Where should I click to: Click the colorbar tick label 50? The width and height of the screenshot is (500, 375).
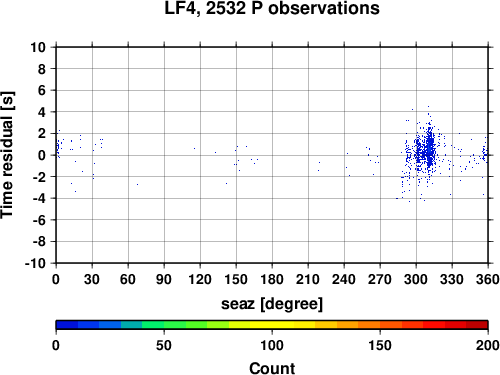click(x=164, y=346)
